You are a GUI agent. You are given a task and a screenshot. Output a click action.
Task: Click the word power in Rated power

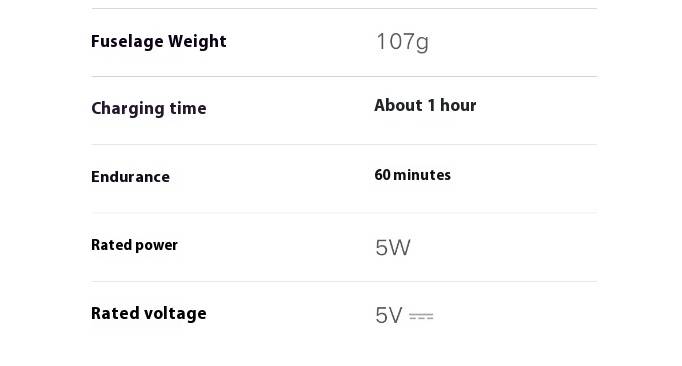(156, 246)
